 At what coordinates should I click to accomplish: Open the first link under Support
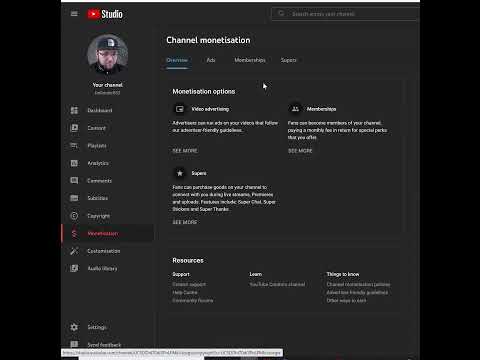click(189, 284)
